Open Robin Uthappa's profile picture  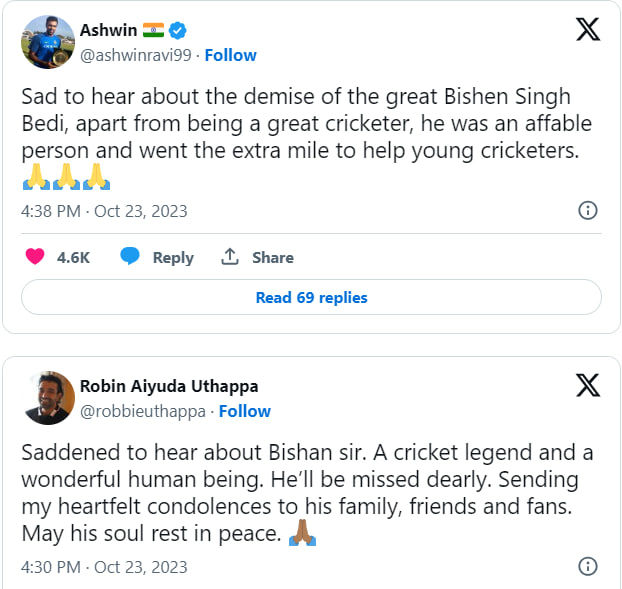click(x=48, y=398)
